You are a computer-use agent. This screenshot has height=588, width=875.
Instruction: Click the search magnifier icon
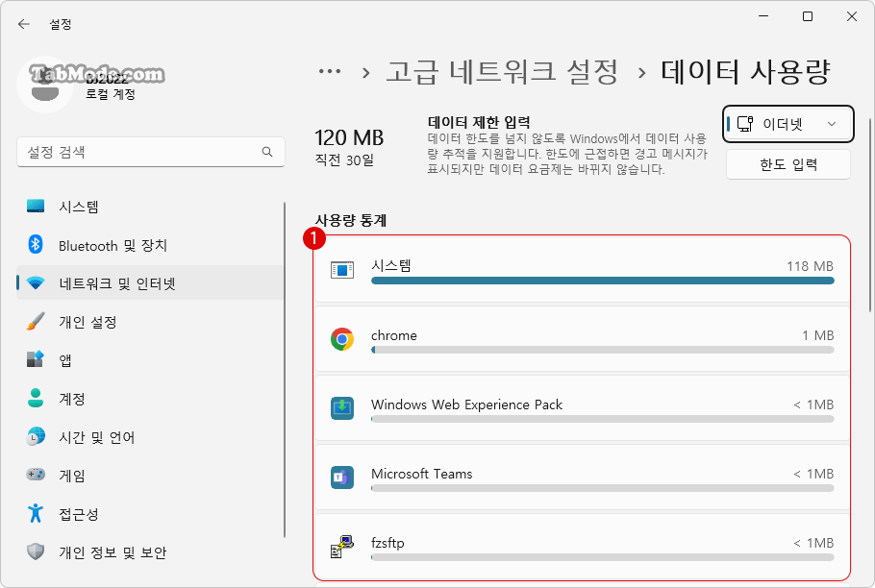coord(267,152)
